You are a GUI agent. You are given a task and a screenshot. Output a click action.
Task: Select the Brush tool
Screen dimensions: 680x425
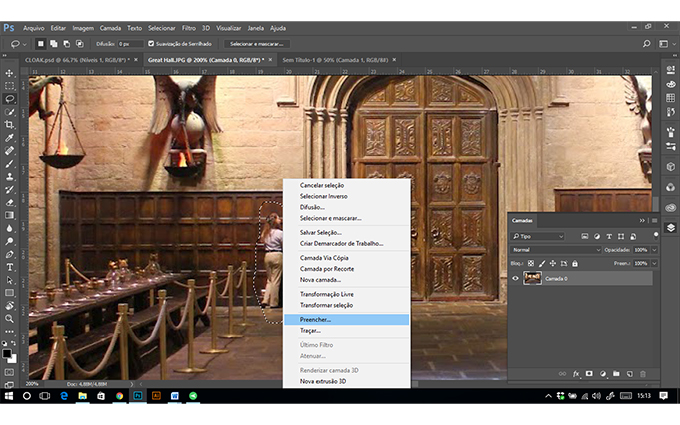click(x=9, y=164)
